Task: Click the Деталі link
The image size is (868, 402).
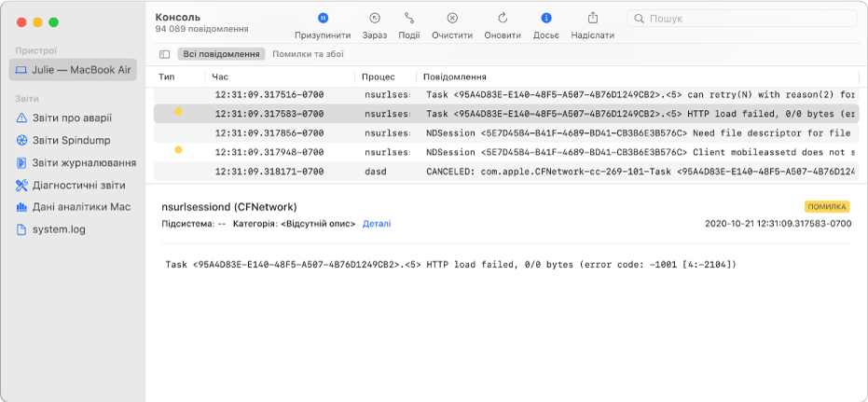Action: tap(377, 224)
